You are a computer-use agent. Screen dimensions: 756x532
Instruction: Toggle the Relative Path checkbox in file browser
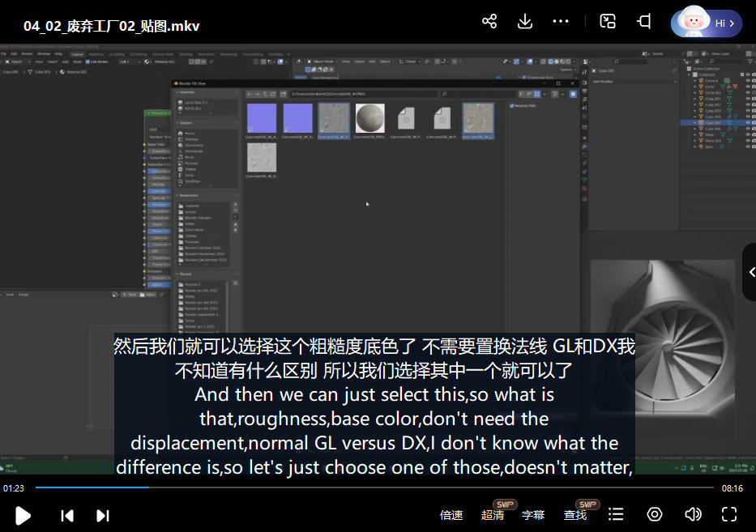(512, 105)
